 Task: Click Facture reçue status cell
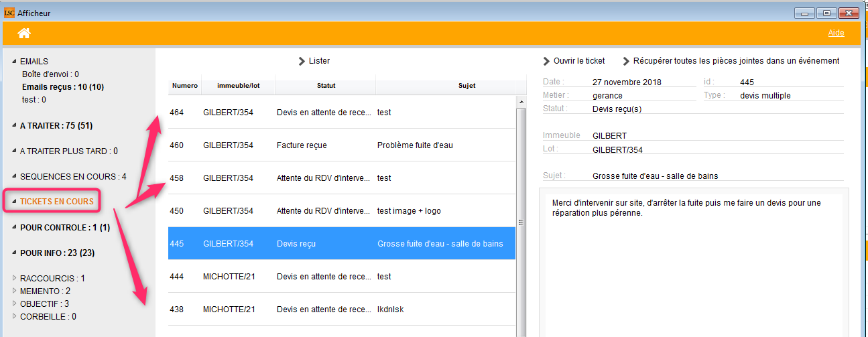click(x=325, y=145)
